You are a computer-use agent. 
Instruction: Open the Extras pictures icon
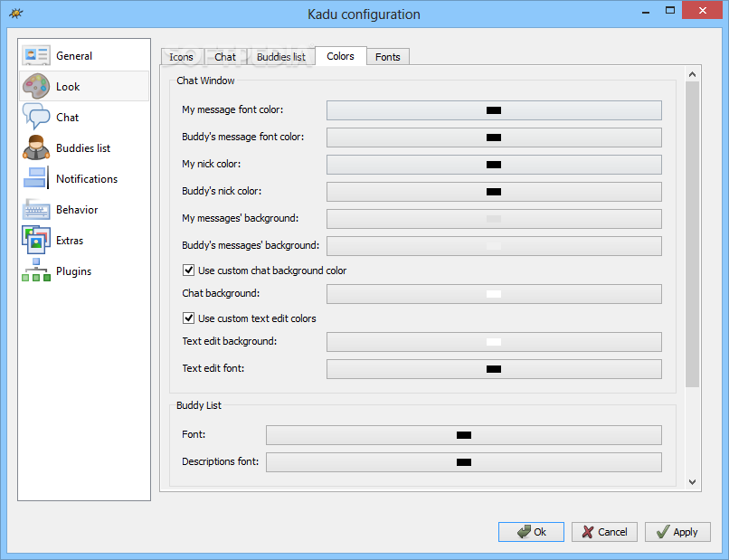[x=36, y=240]
